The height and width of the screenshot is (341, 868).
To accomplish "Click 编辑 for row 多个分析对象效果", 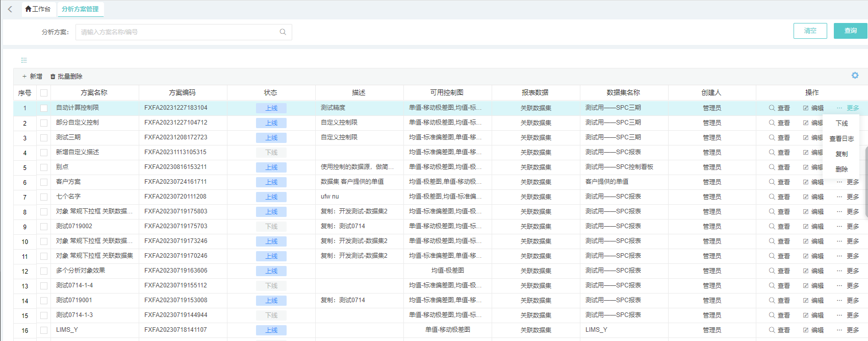I will click(813, 271).
